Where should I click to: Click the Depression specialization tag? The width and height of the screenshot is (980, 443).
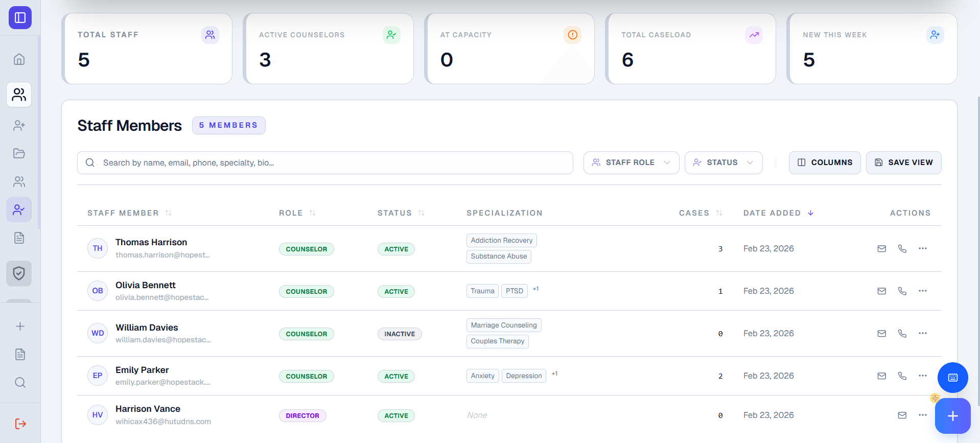click(524, 376)
